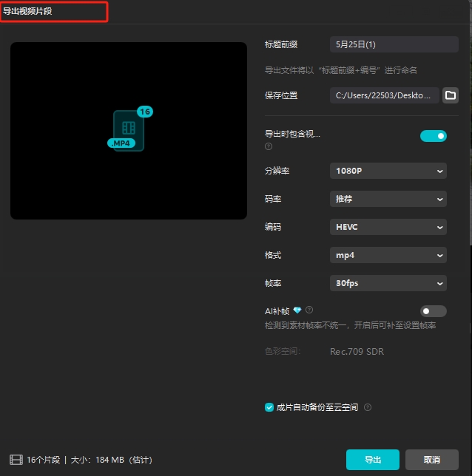The height and width of the screenshot is (476, 472).
Task: Click the help icon beside 成片自动备份至云空间
Action: (368, 407)
